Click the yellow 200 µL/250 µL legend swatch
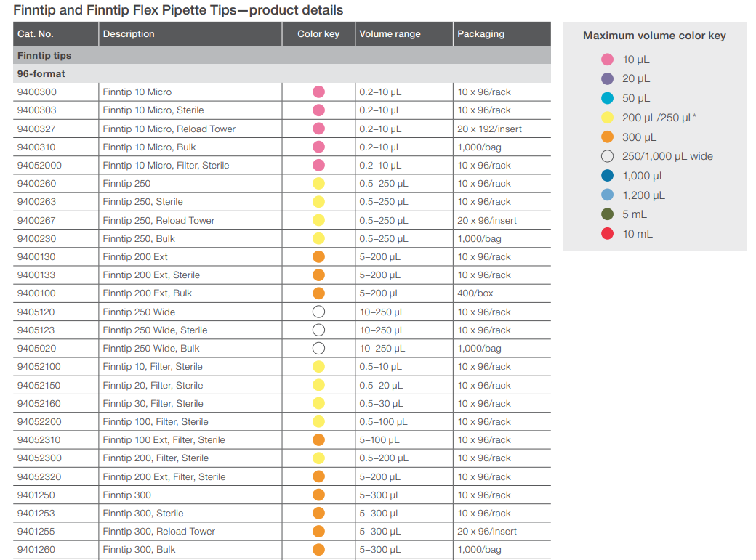 607,118
